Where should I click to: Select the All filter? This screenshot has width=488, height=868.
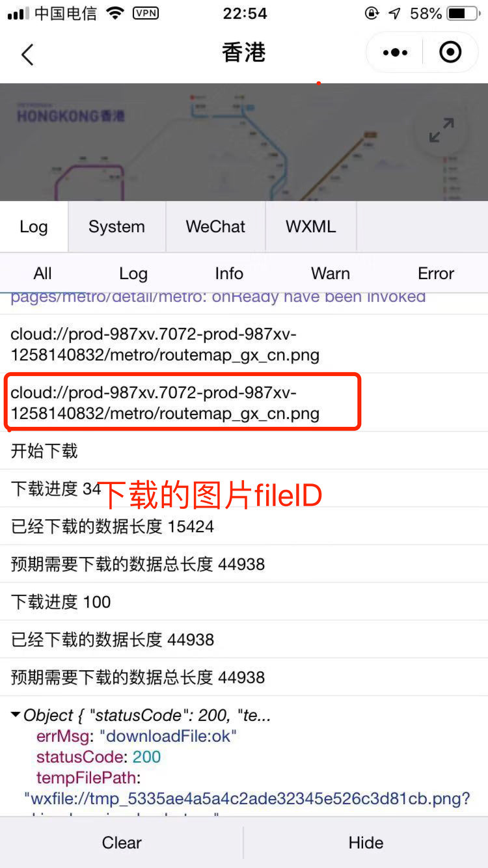coord(43,273)
